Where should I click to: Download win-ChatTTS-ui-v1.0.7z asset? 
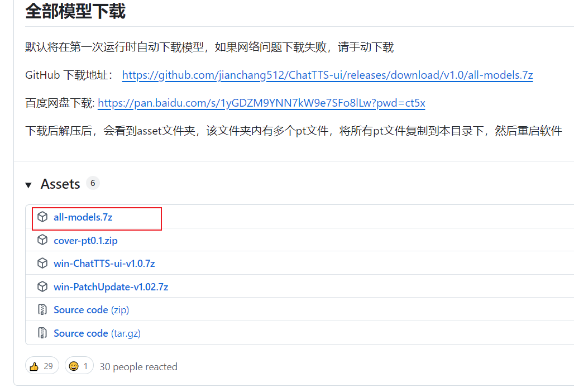pos(104,264)
